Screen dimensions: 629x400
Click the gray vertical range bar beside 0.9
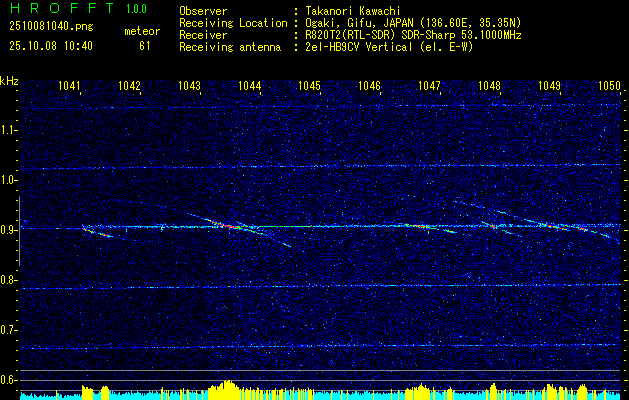click(19, 231)
